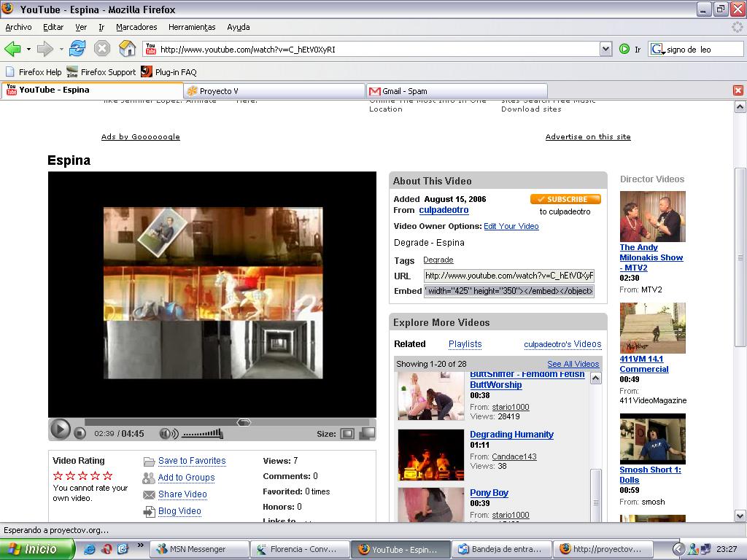The image size is (747, 560).
Task: Click the Embed code text field
Action: pyautogui.click(x=508, y=290)
